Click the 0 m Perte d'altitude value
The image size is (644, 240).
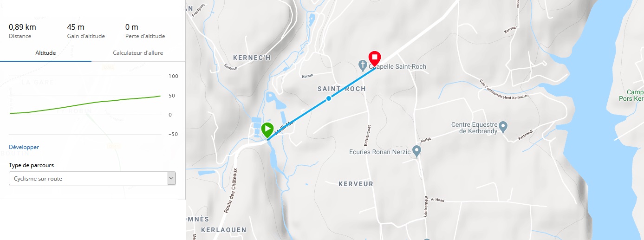tap(132, 27)
